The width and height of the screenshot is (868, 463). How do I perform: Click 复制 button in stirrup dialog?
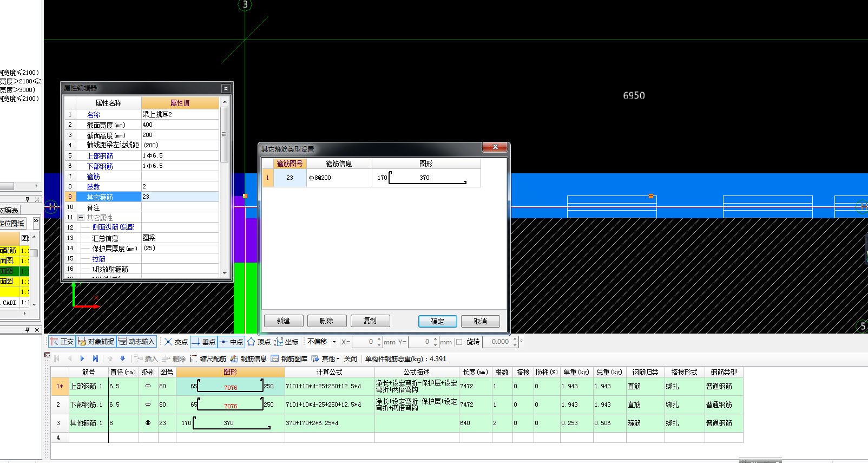(x=370, y=321)
